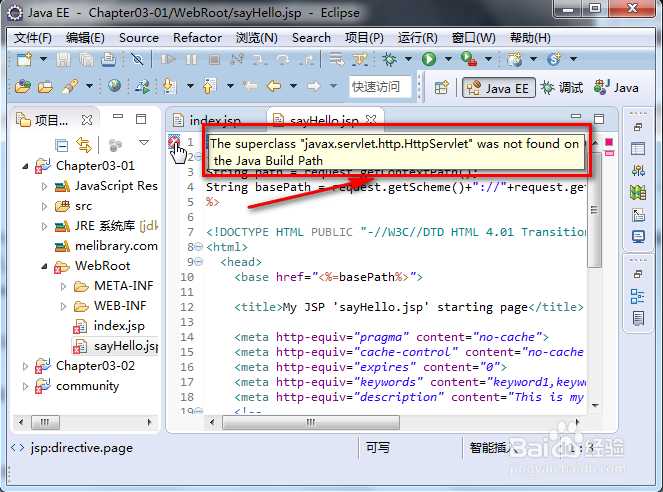This screenshot has height=492, width=663.
Task: Click the red error overview marker
Action: tap(609, 142)
